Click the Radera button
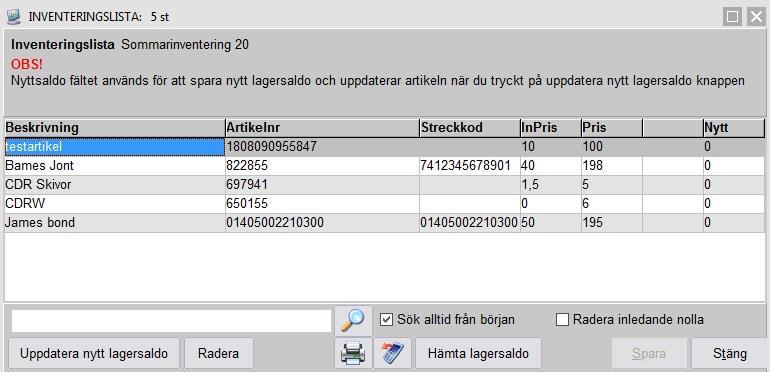Viewport: 770px width, 372px height. click(219, 353)
